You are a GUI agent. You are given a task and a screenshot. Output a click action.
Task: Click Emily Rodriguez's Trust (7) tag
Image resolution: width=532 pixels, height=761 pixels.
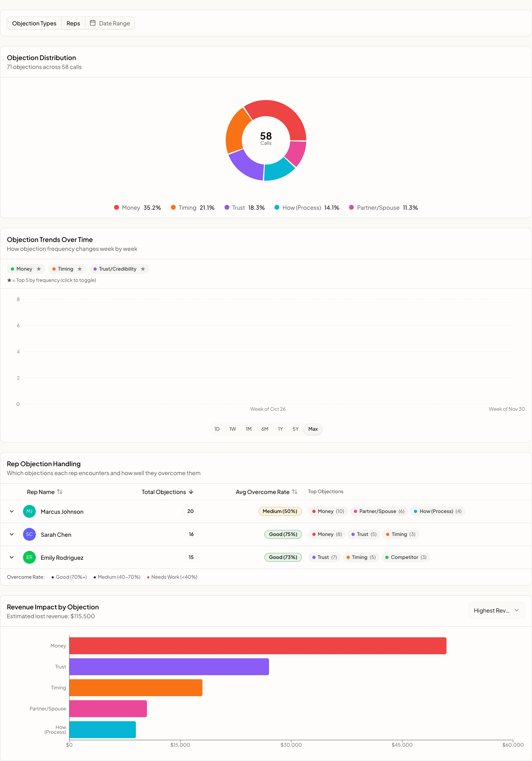coord(324,557)
